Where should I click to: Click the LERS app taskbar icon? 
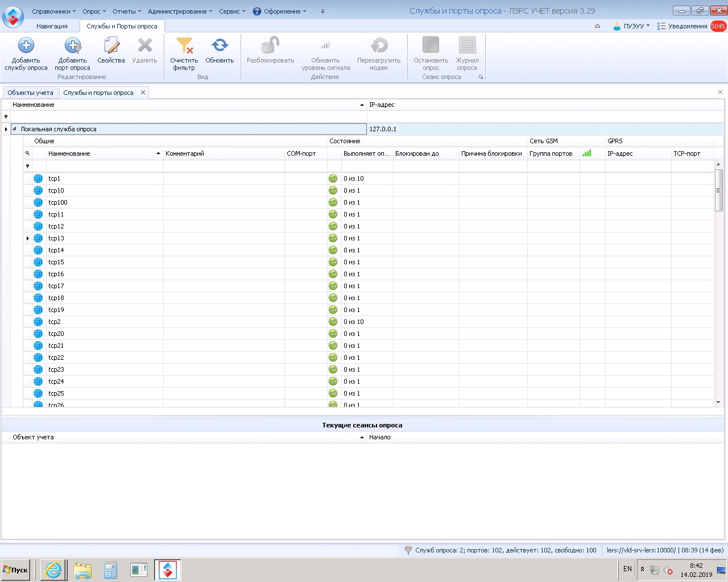click(x=168, y=570)
